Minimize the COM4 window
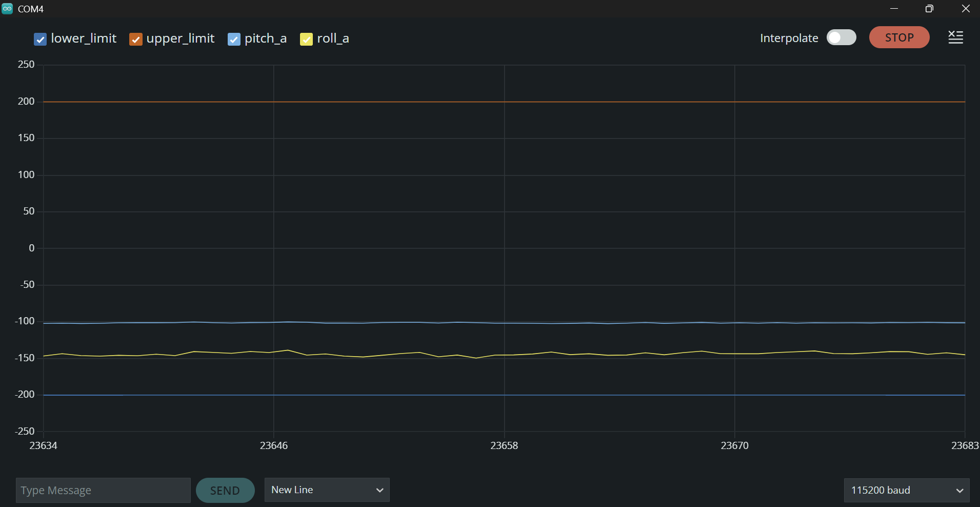The image size is (980, 507). [894, 9]
